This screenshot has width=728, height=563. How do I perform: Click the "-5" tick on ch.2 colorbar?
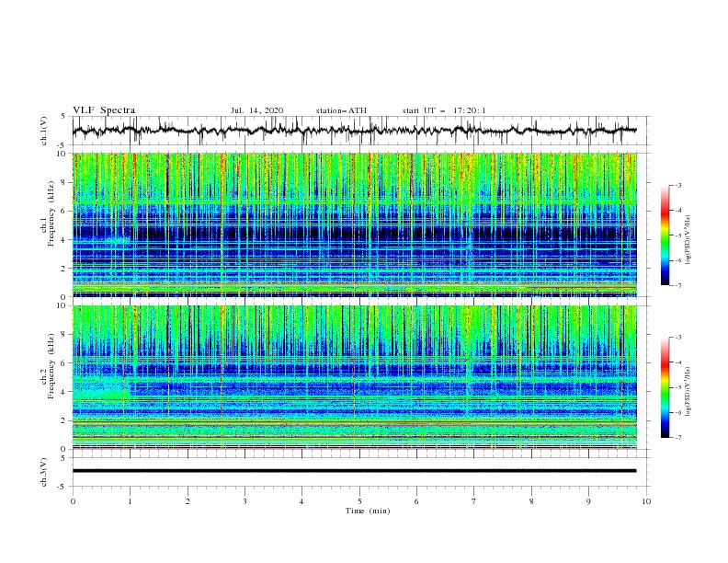pos(678,387)
